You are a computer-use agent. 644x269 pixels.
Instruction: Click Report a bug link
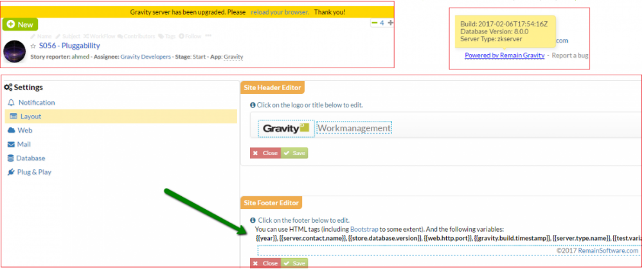pyautogui.click(x=569, y=55)
